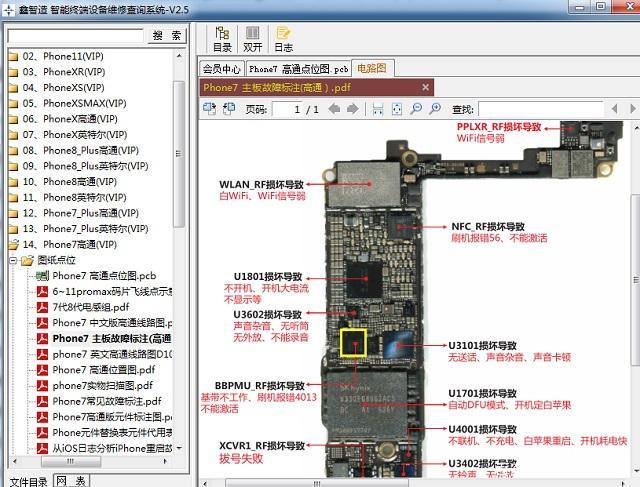The height and width of the screenshot is (487, 640).
Task: Open the 04、PhoneXS(VIP) folder
Action: click(x=63, y=88)
